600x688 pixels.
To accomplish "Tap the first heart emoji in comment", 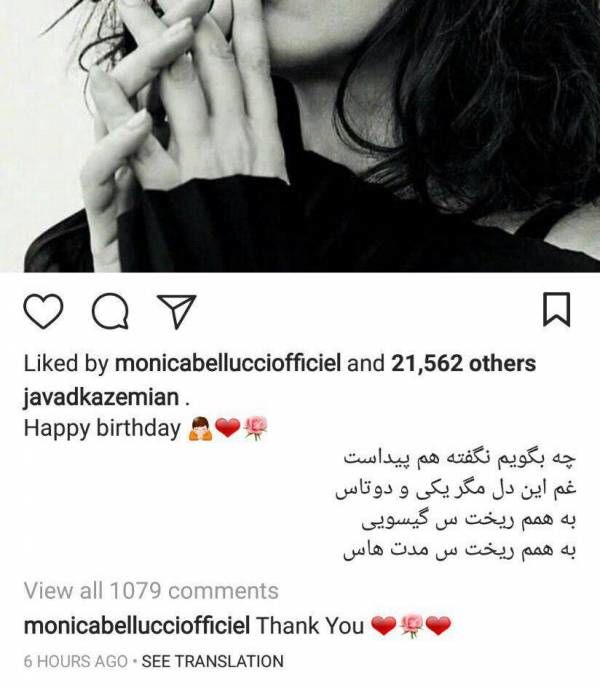I will click(x=384, y=626).
